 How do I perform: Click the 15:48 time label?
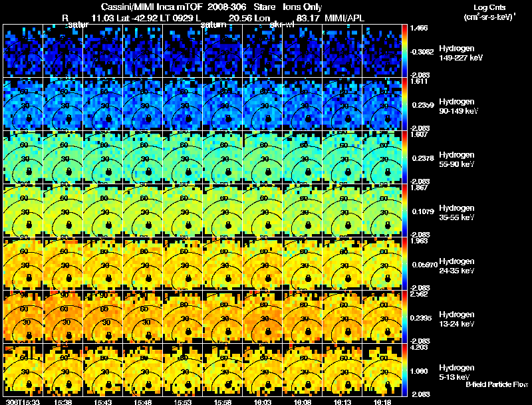[x=142, y=402]
